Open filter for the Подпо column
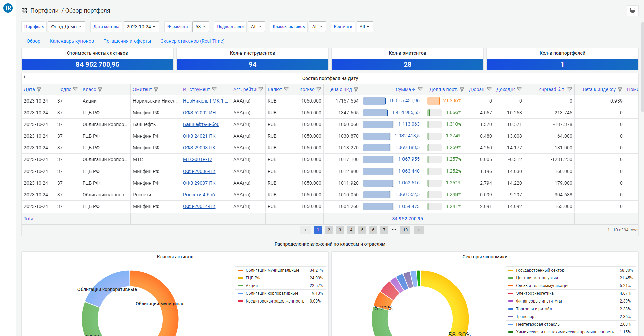Screen dimensions: 644x336 tap(75, 89)
